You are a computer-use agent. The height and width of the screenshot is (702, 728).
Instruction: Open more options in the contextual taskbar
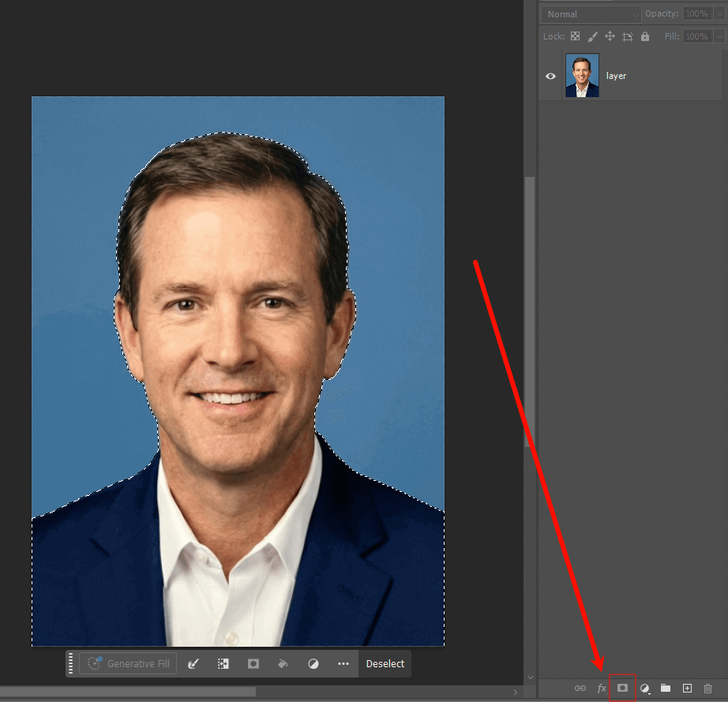pyautogui.click(x=343, y=663)
